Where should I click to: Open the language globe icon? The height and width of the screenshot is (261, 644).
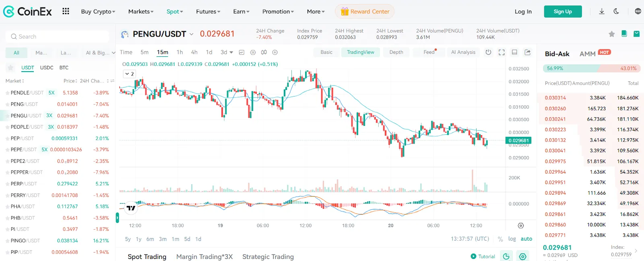pos(638,11)
